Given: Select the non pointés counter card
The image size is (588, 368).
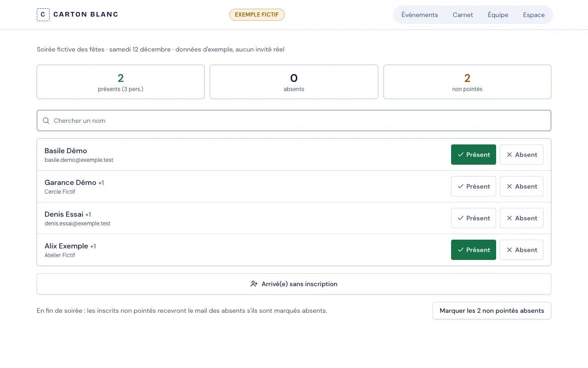Looking at the screenshot, I should (467, 82).
